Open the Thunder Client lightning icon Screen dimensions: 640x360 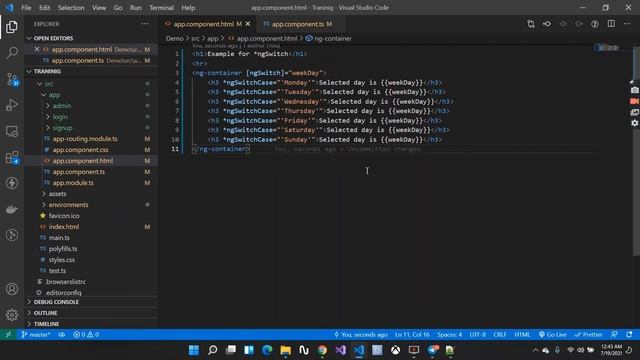pos(12,183)
